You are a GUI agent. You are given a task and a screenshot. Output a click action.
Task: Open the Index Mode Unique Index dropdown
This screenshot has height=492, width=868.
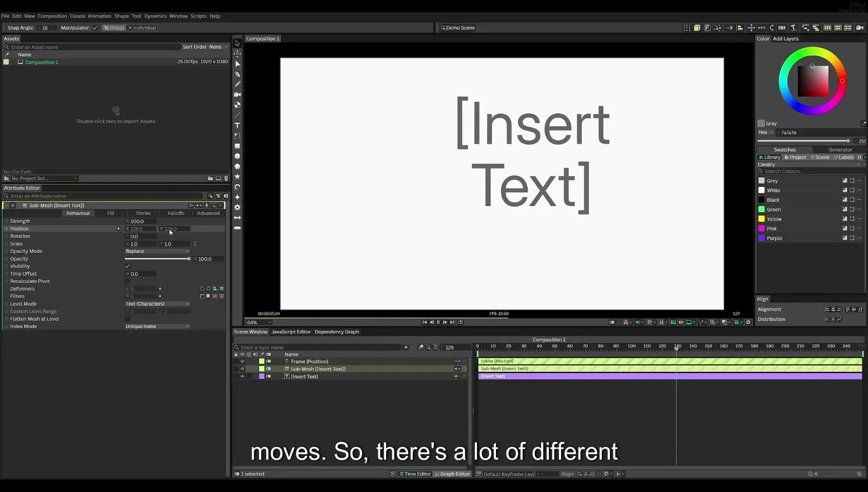[157, 326]
